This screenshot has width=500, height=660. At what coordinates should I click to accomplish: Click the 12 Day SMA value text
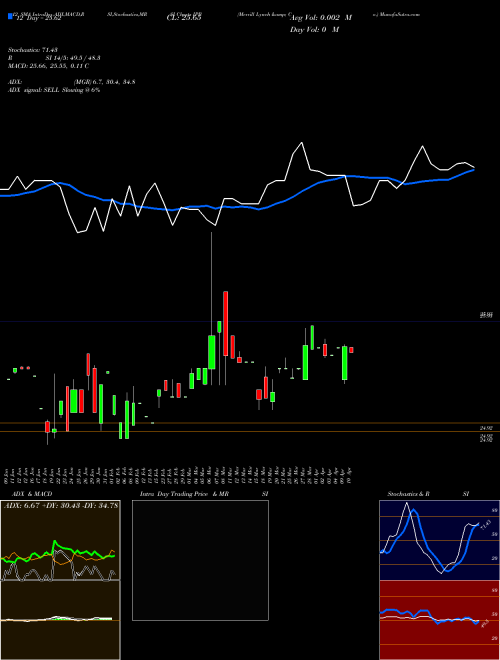tap(37, 18)
